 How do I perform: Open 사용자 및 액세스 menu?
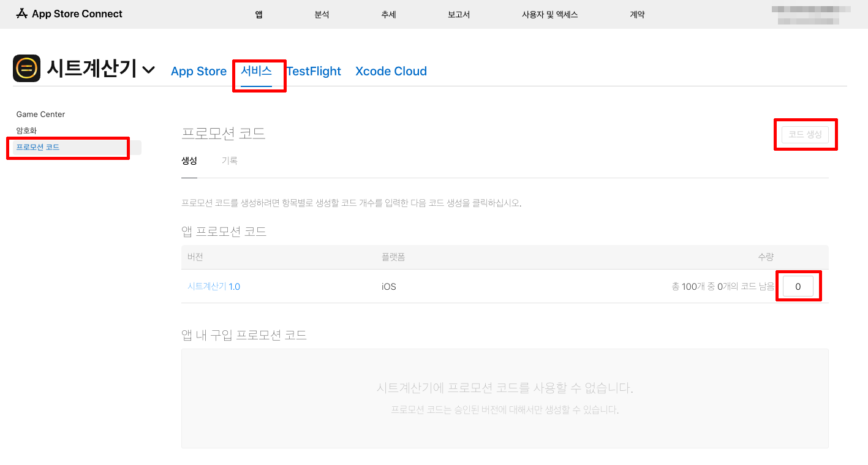549,14
